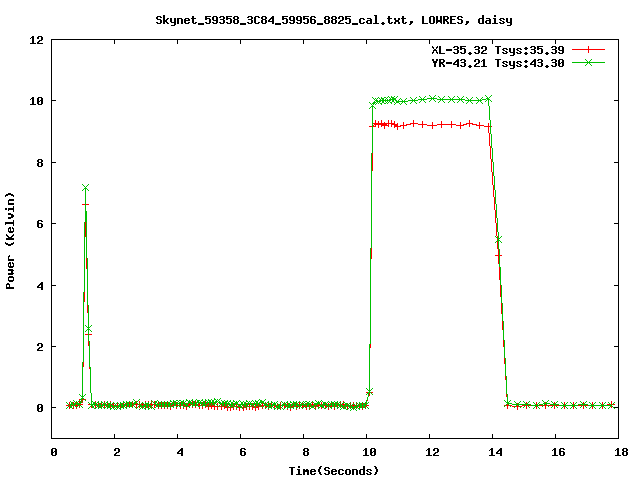Click the y-axis tick label 10
Viewport: 640px width, 480px height.
pyautogui.click(x=36, y=101)
